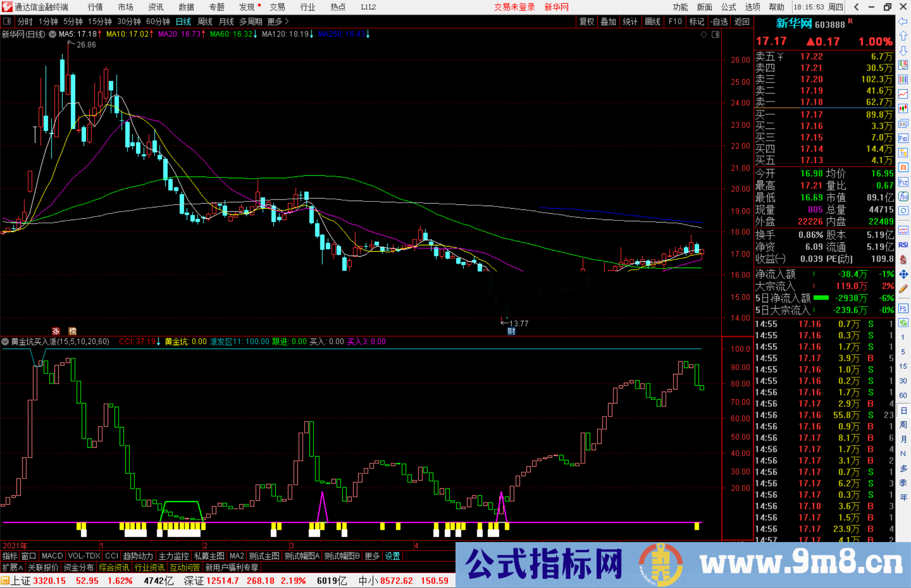Show the RSI indicator icon in right sidebar
The image size is (911, 588).
904,245
